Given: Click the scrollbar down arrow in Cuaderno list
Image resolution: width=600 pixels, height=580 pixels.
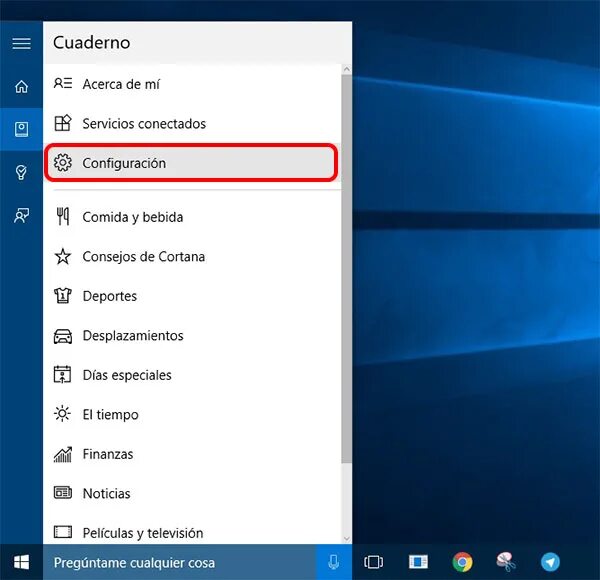Looking at the screenshot, I should (347, 539).
